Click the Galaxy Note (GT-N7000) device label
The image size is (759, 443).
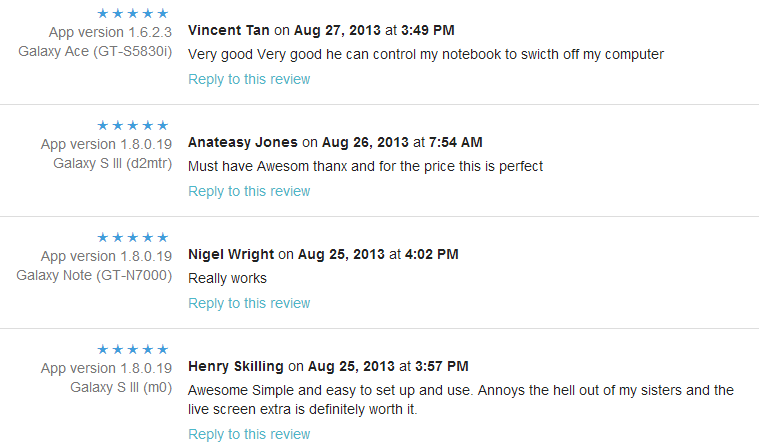coord(94,274)
